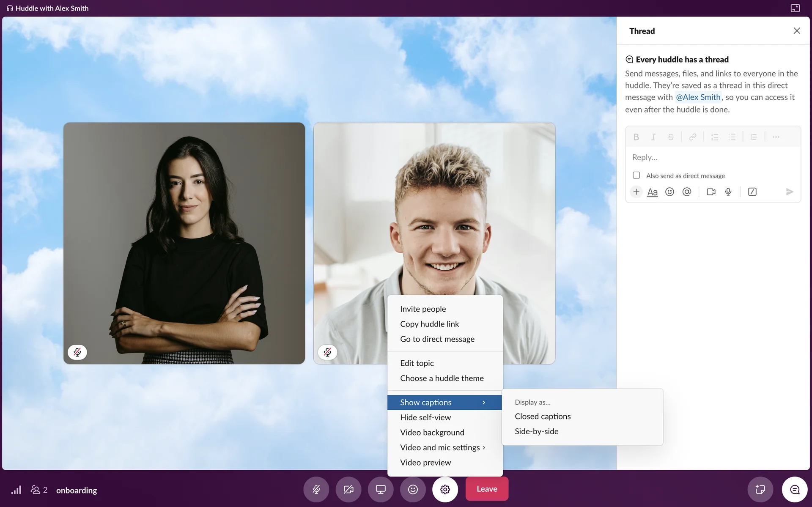Leave the huddle

coord(487,489)
